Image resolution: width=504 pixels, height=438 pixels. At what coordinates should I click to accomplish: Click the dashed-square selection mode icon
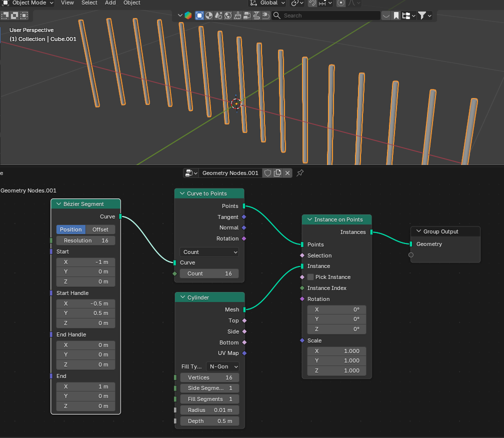[24, 15]
